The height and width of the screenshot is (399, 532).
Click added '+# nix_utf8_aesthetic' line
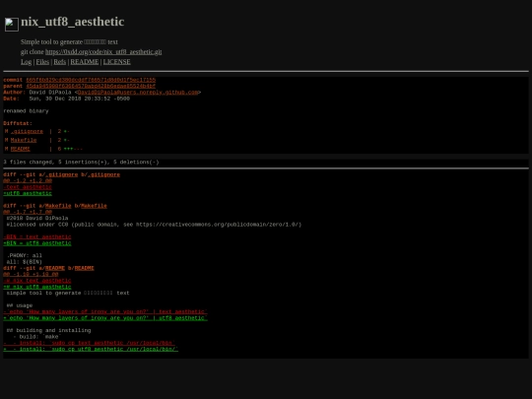37,287
